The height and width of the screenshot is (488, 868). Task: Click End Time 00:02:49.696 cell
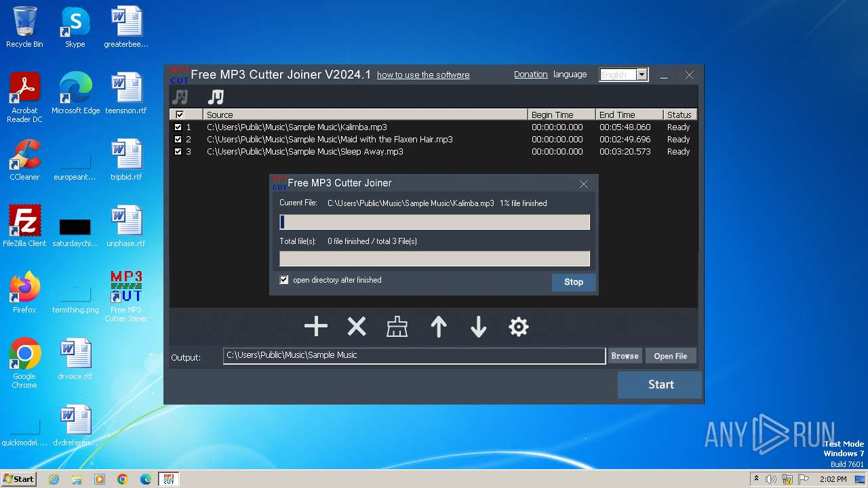click(x=625, y=139)
